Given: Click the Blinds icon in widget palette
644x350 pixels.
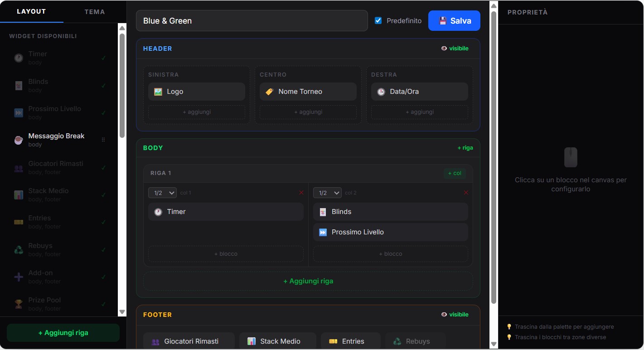Looking at the screenshot, I should pos(19,86).
